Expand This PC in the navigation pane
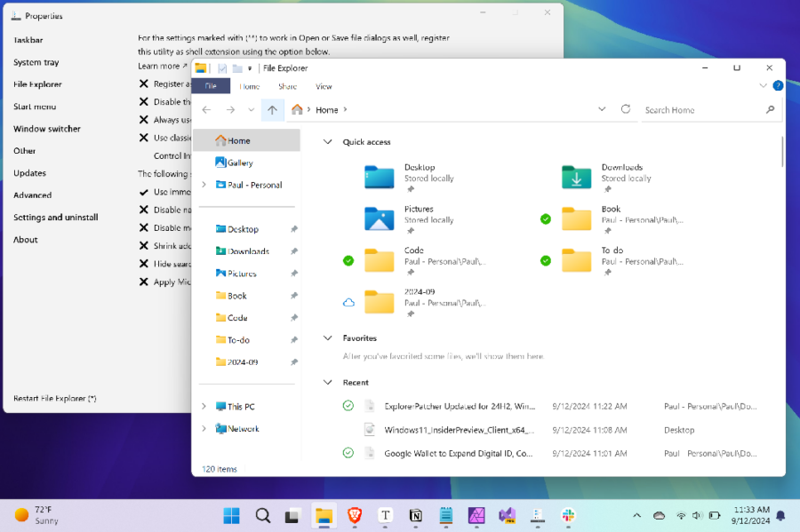The height and width of the screenshot is (532, 800). [204, 406]
